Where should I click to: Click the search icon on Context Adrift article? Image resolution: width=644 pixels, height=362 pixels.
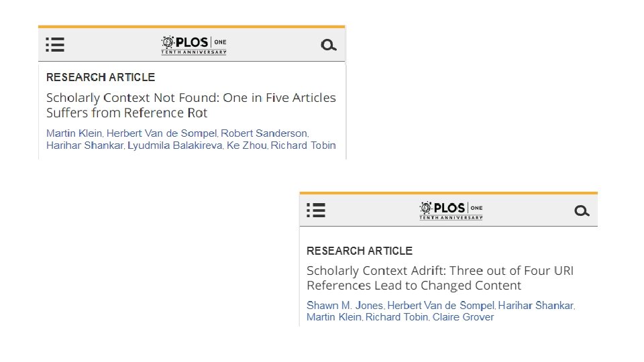click(x=582, y=210)
